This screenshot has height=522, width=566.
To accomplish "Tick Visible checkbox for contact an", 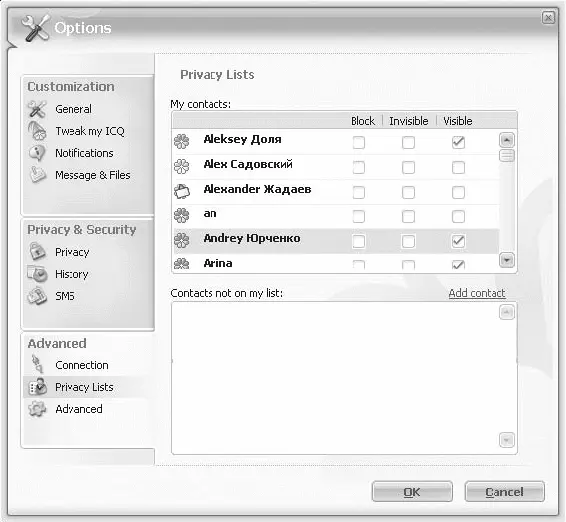I will click(458, 217).
